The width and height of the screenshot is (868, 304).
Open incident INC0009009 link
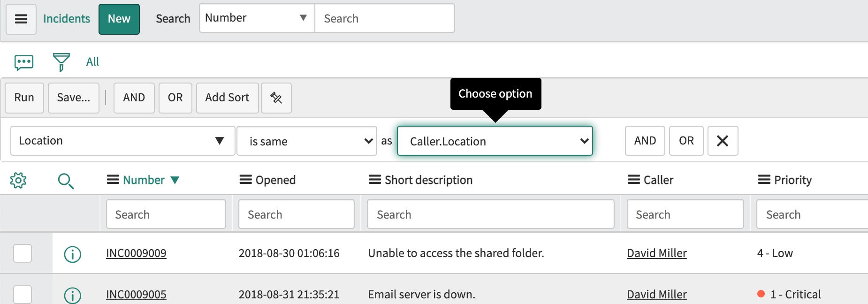pyautogui.click(x=136, y=253)
